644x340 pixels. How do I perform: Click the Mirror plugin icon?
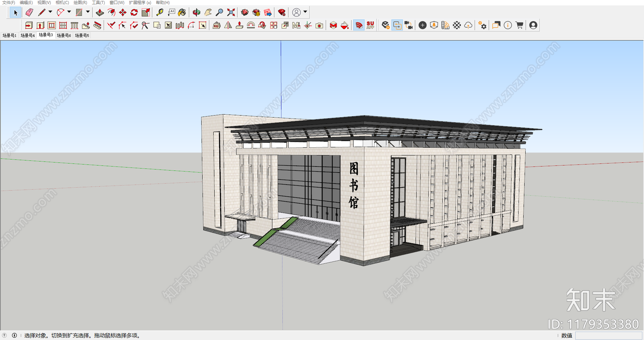click(x=228, y=25)
